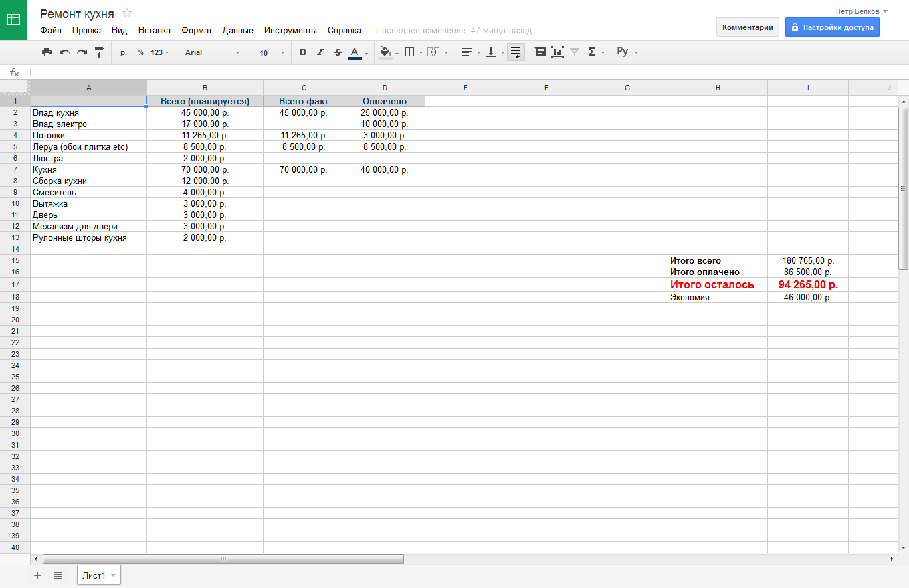Click the scroll up arrow
The image size is (909, 588).
pos(903,101)
